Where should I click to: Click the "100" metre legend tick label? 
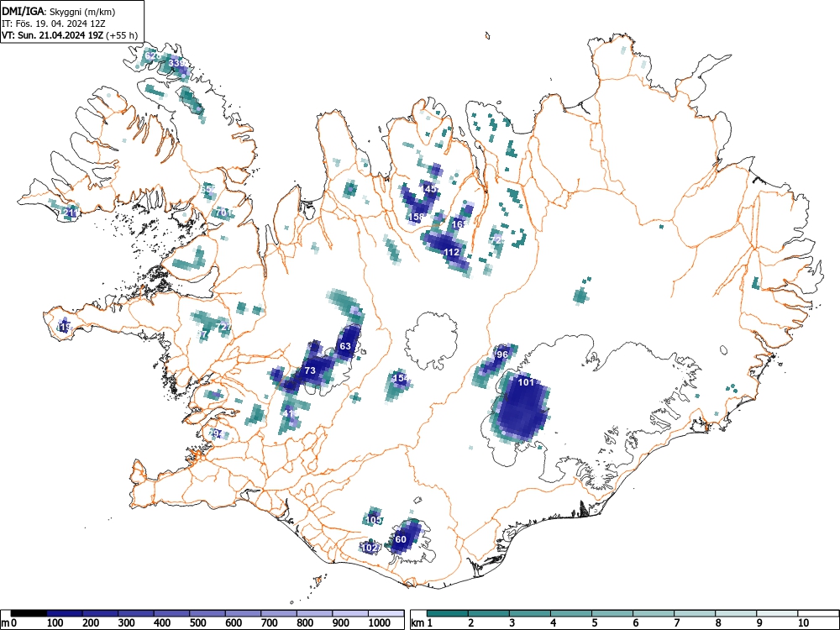point(55,622)
